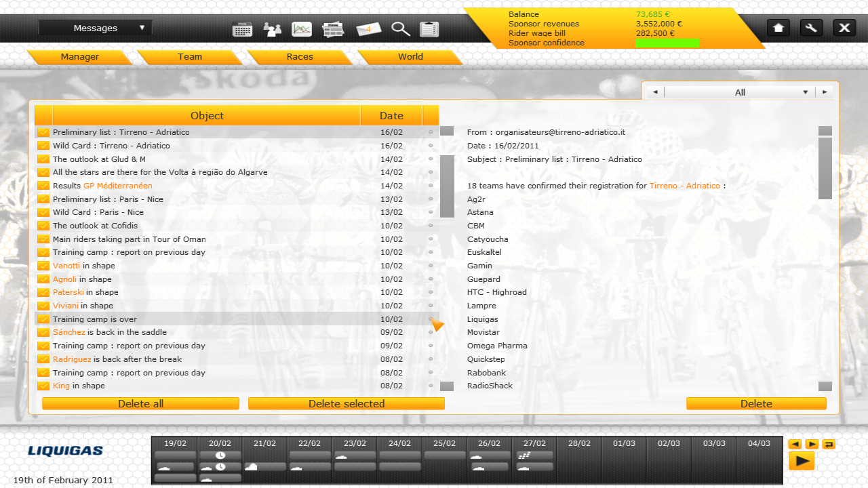Follow the Paterski rider link

68,292
